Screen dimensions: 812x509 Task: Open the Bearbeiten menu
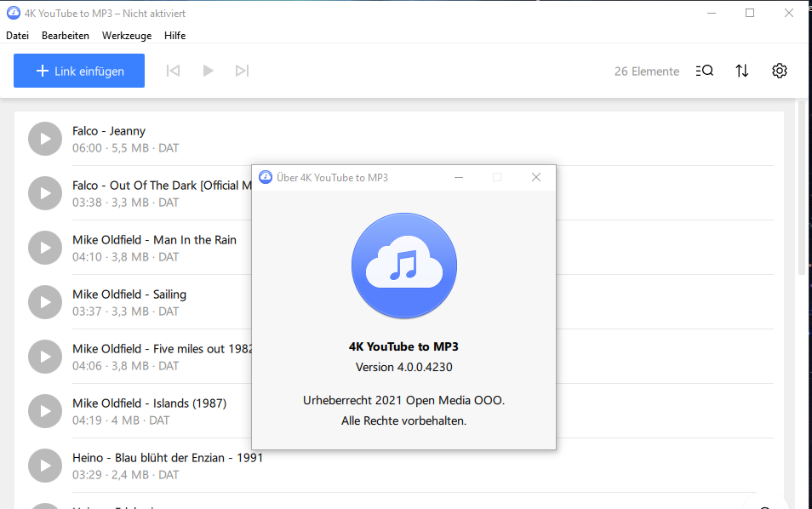[x=66, y=35]
